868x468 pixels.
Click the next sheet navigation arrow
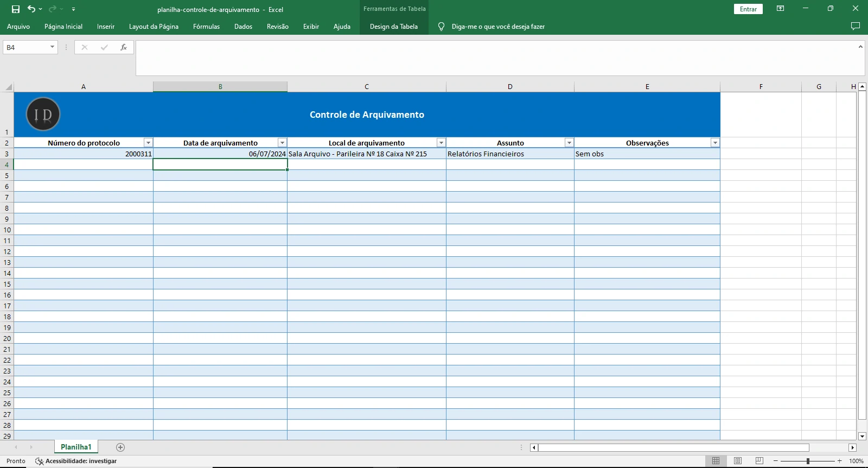(x=31, y=447)
